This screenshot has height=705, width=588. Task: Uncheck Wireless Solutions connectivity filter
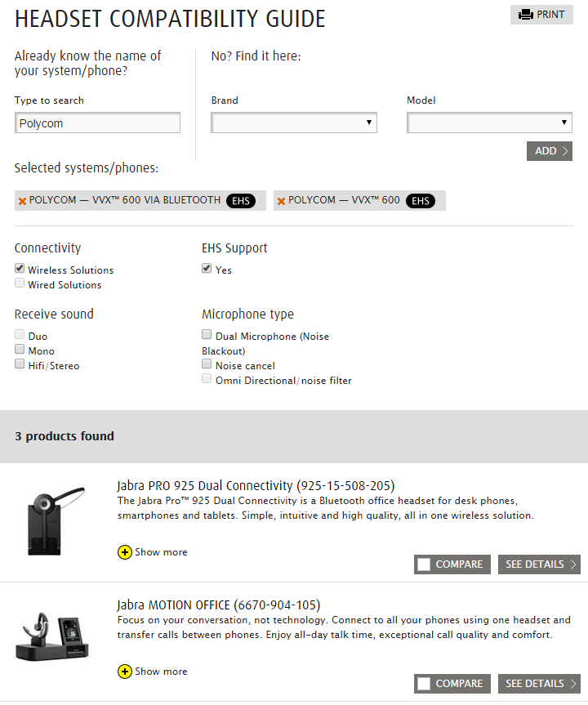coord(20,269)
